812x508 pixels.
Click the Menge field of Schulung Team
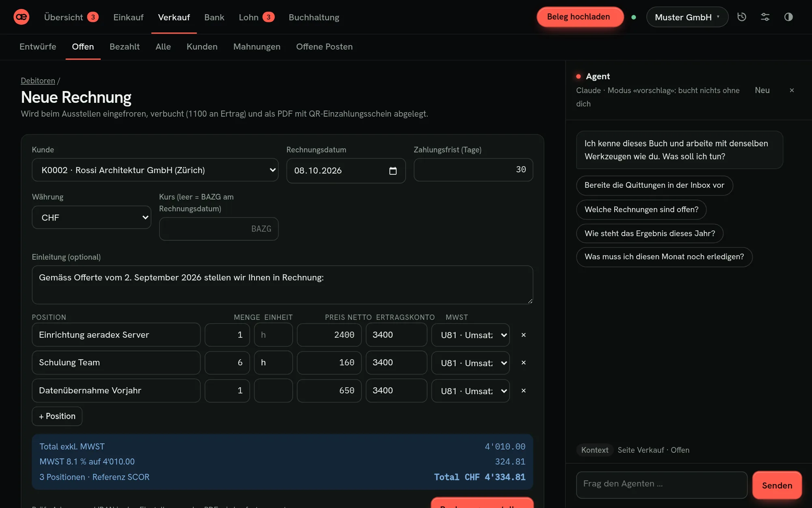coord(227,363)
